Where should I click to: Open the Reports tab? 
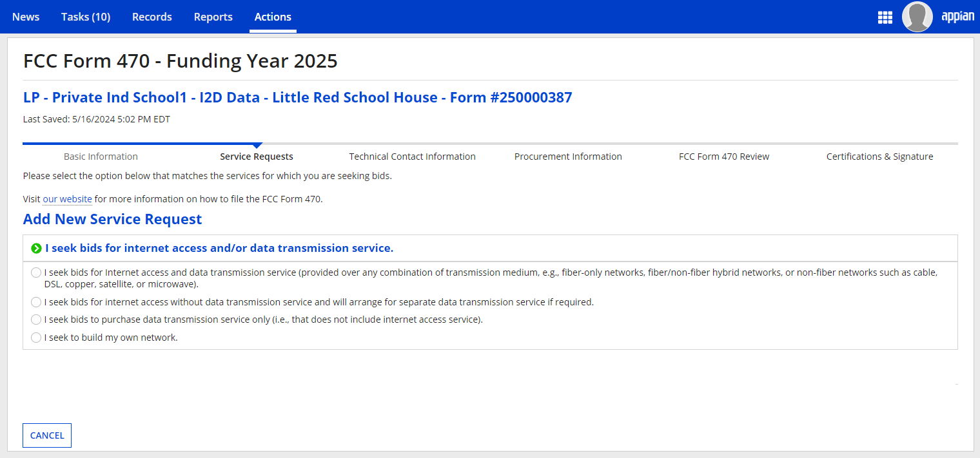(x=213, y=17)
